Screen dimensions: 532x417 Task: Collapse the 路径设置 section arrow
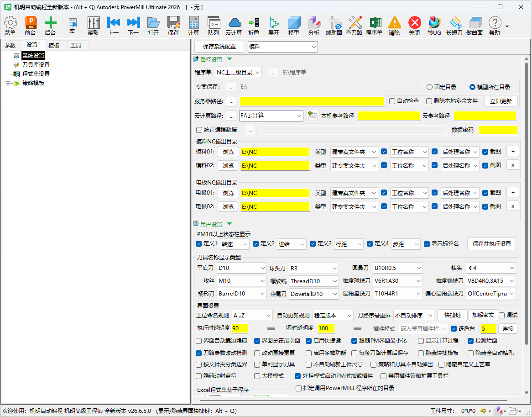pyautogui.click(x=229, y=59)
